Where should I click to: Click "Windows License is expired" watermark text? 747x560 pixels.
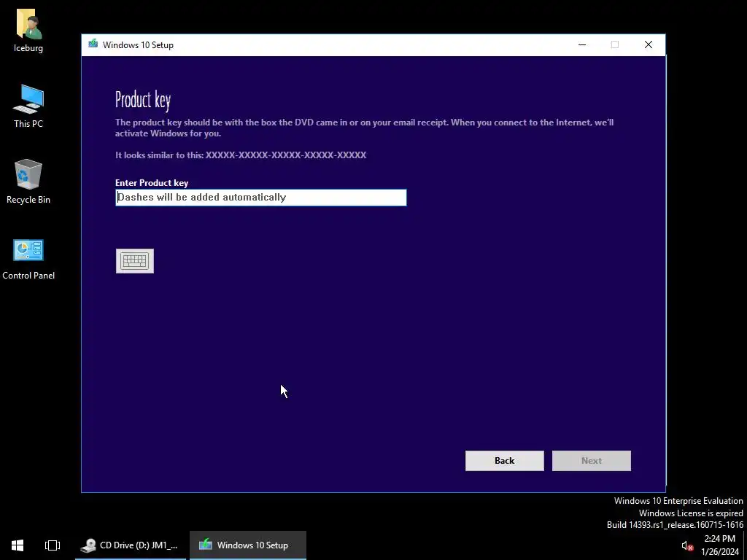pyautogui.click(x=691, y=513)
